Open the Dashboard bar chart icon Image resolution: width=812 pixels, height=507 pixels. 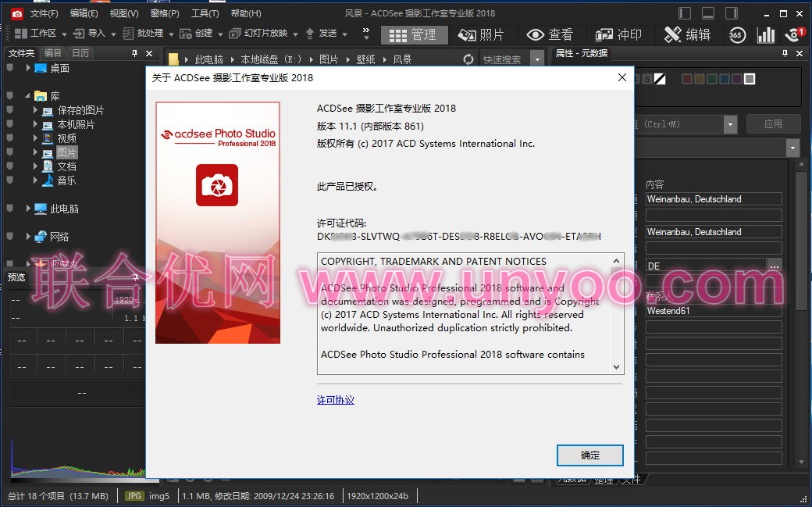point(765,34)
